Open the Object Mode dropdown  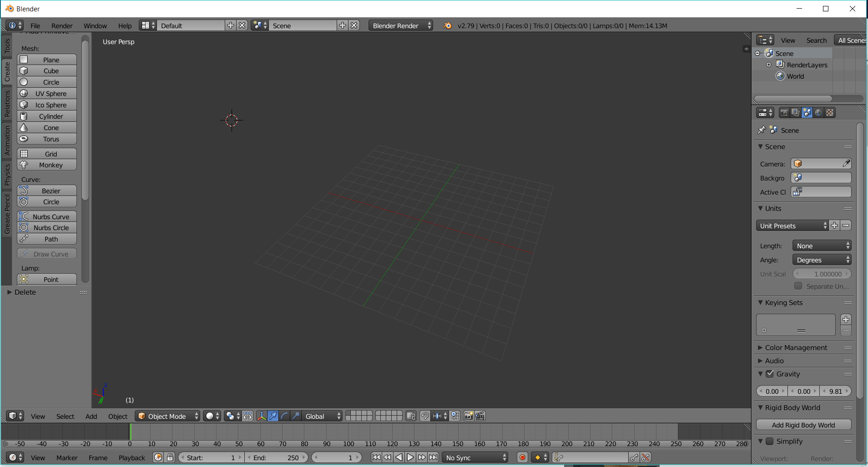[x=167, y=416]
